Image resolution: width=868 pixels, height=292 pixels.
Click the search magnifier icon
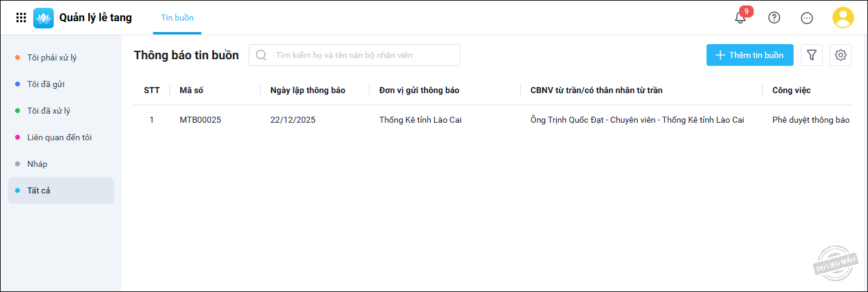[x=261, y=55]
